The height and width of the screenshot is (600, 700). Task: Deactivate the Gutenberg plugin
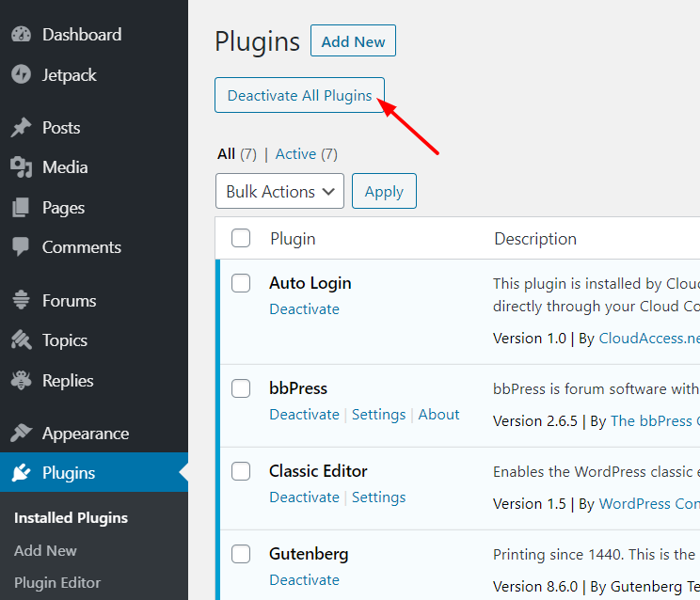304,580
